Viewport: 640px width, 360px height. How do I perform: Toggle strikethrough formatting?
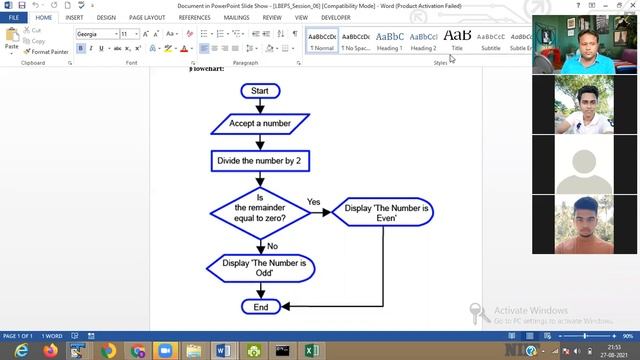click(x=117, y=49)
